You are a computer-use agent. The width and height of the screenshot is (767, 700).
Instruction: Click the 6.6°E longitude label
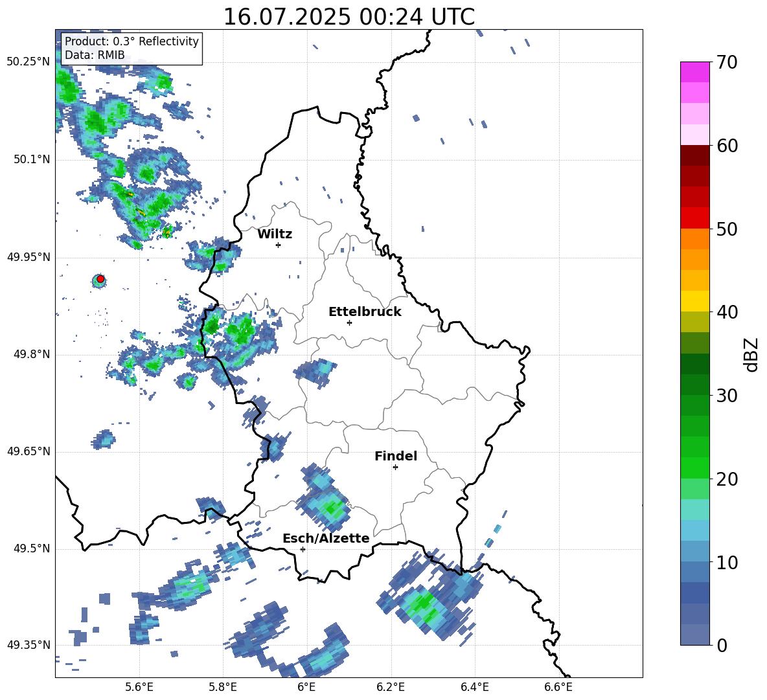tap(558, 687)
